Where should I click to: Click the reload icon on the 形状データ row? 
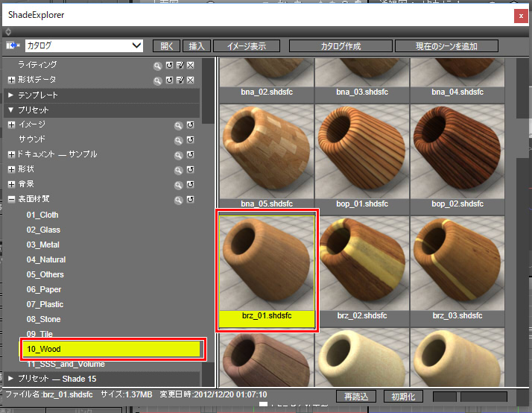pos(169,80)
